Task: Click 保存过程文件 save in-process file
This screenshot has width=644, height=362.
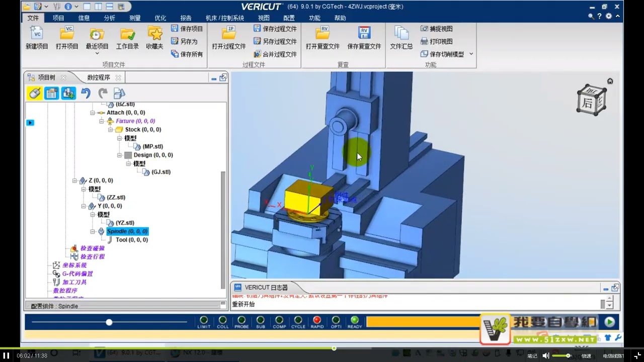Action: tap(275, 29)
